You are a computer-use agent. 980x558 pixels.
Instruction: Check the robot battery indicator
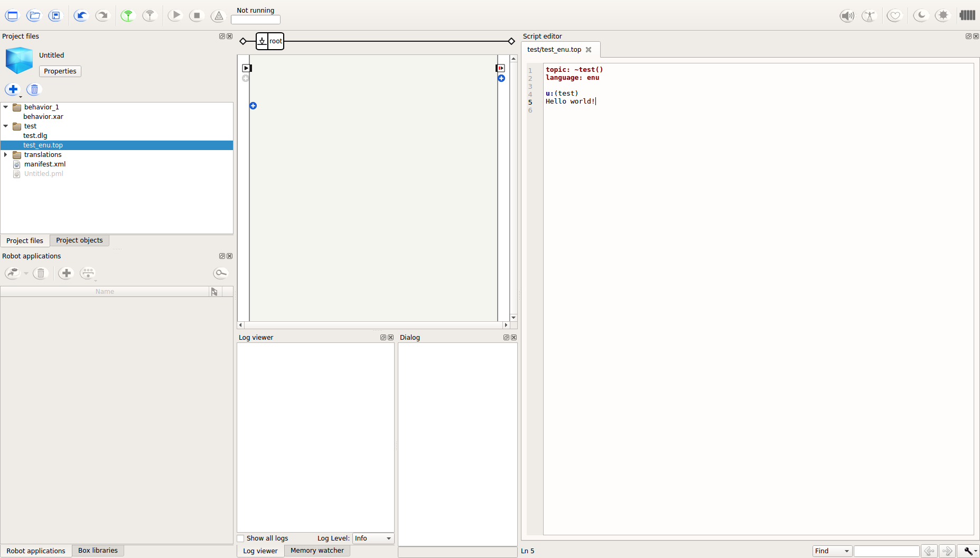(x=967, y=15)
